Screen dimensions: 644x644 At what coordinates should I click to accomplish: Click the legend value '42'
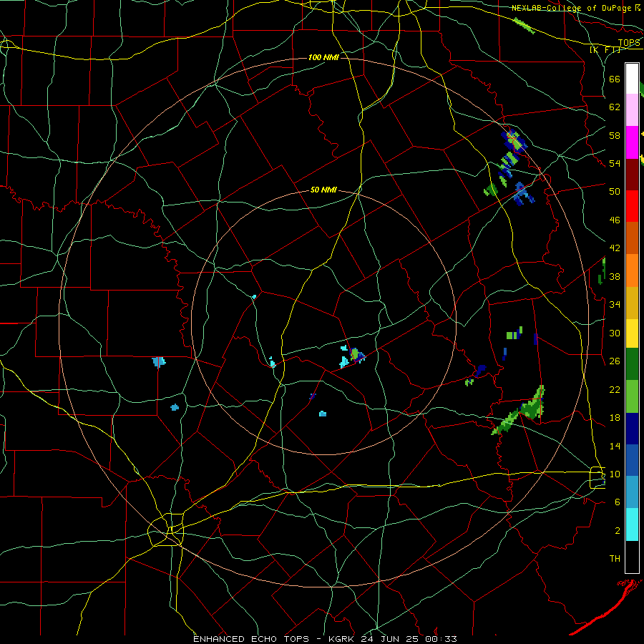tap(615, 248)
